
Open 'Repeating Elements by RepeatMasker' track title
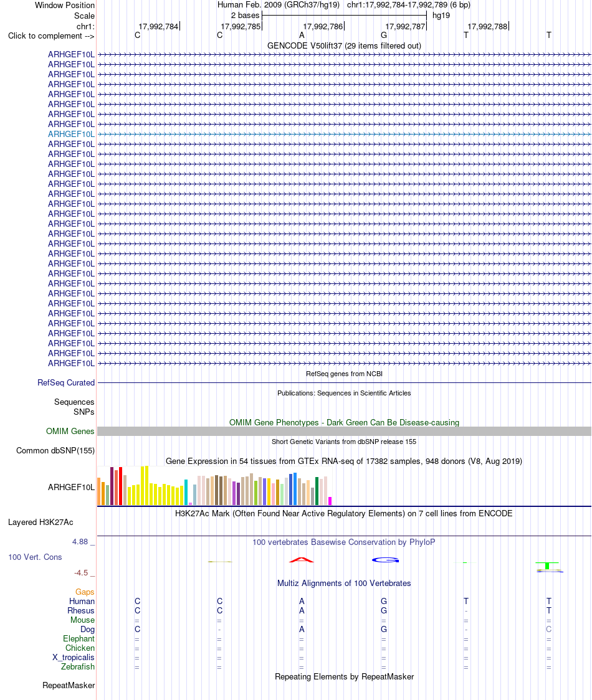(x=344, y=677)
